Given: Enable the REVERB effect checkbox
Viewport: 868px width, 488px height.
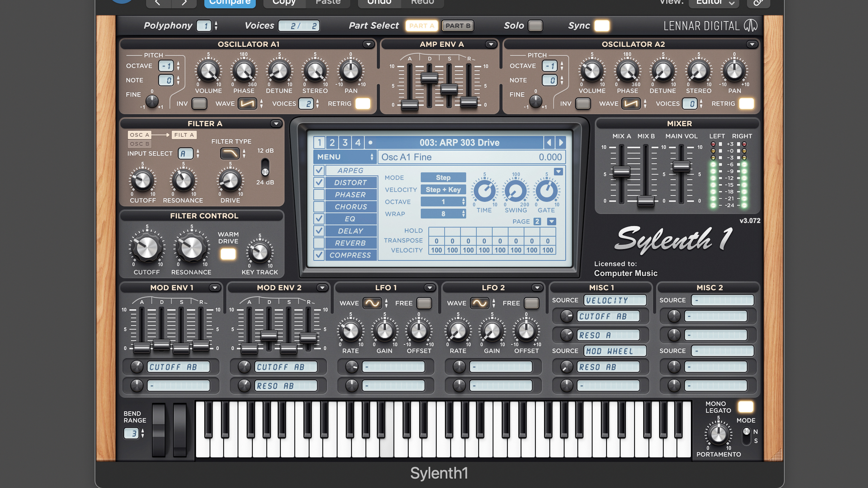Looking at the screenshot, I should tap(319, 243).
